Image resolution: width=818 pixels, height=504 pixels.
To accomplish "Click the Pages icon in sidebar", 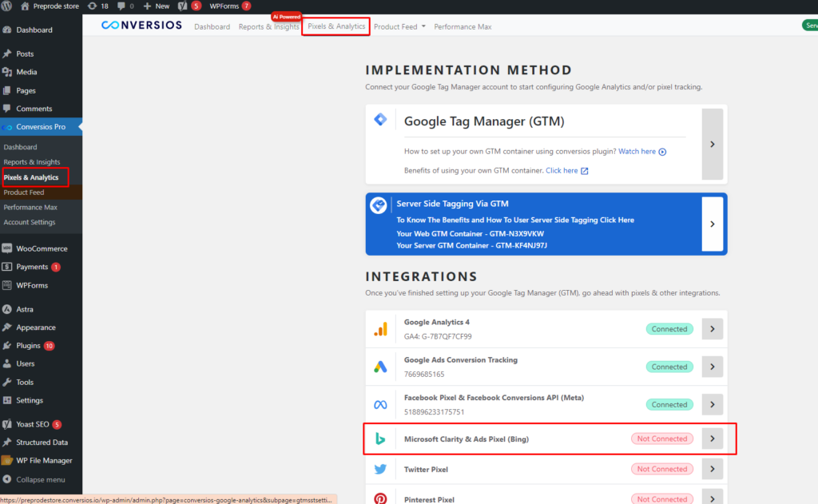I will [x=6, y=90].
